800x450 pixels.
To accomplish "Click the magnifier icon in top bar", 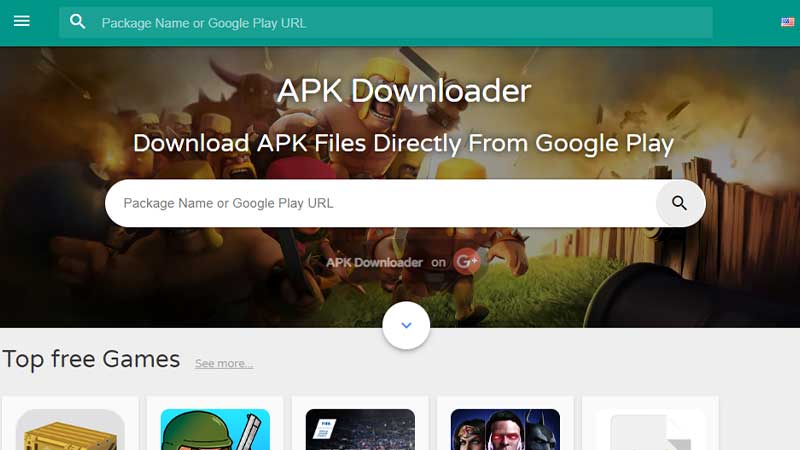I will pyautogui.click(x=78, y=21).
